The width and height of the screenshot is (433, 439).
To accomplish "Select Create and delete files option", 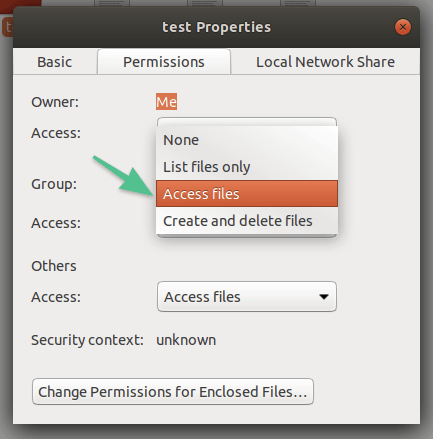I will pos(247,221).
